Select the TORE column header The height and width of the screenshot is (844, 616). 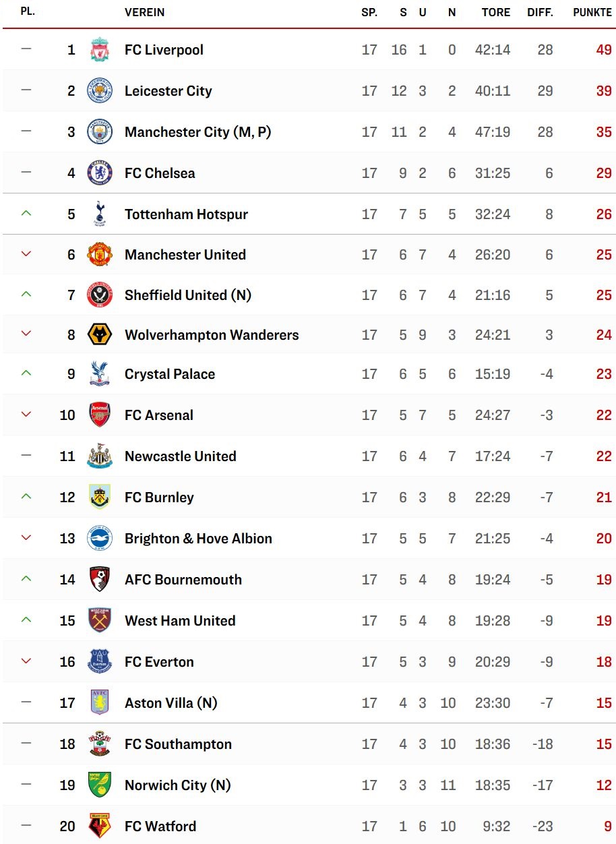(x=496, y=12)
